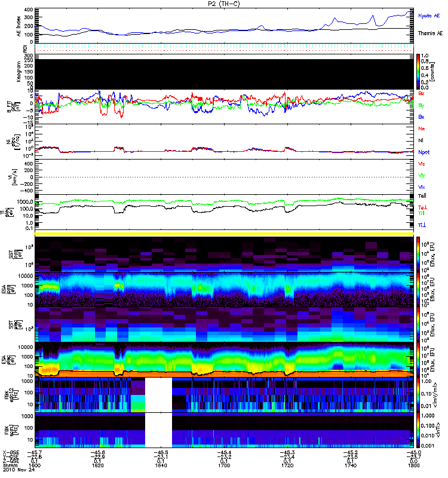Viewport: 448px width, 478px height.
Task: Click the blue Bx legend label
Action: tap(421, 117)
